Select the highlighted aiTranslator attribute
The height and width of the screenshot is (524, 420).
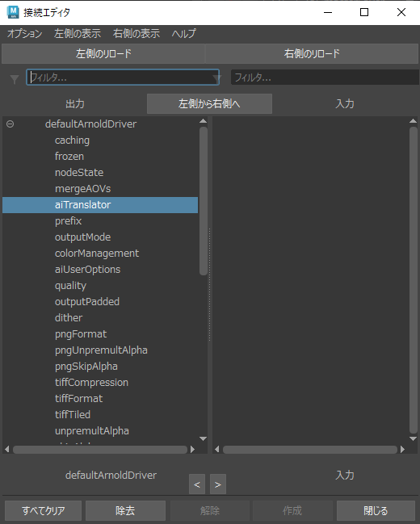pos(100,205)
